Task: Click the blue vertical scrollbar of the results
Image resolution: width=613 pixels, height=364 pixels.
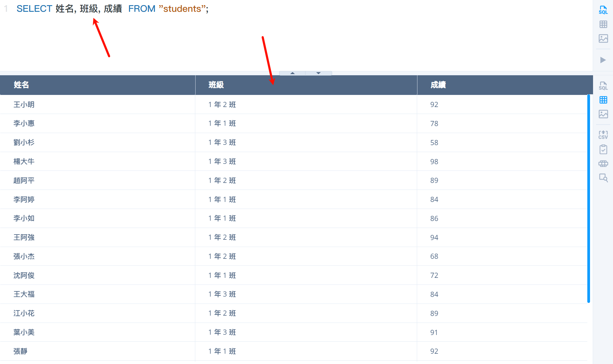Action: (x=589, y=198)
